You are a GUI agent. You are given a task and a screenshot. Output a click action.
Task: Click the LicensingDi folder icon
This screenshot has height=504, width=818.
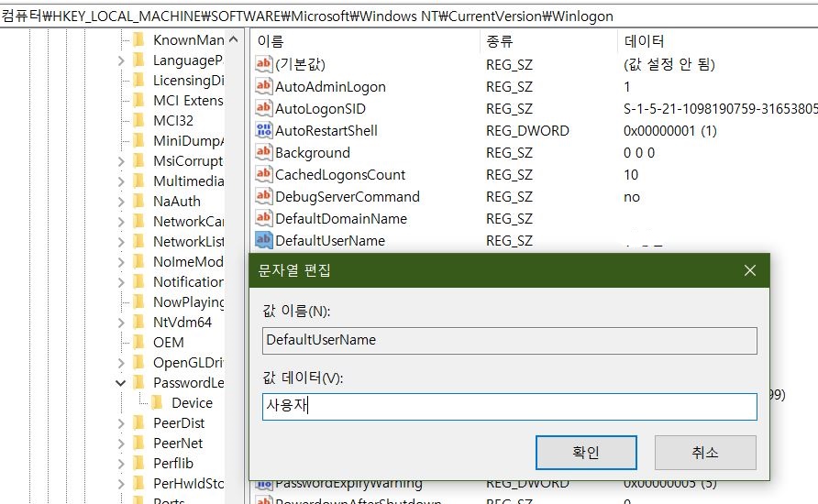(x=138, y=81)
